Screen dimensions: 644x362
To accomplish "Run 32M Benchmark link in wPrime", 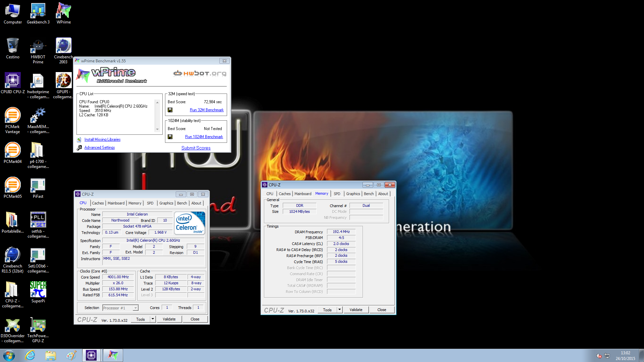I will [207, 110].
